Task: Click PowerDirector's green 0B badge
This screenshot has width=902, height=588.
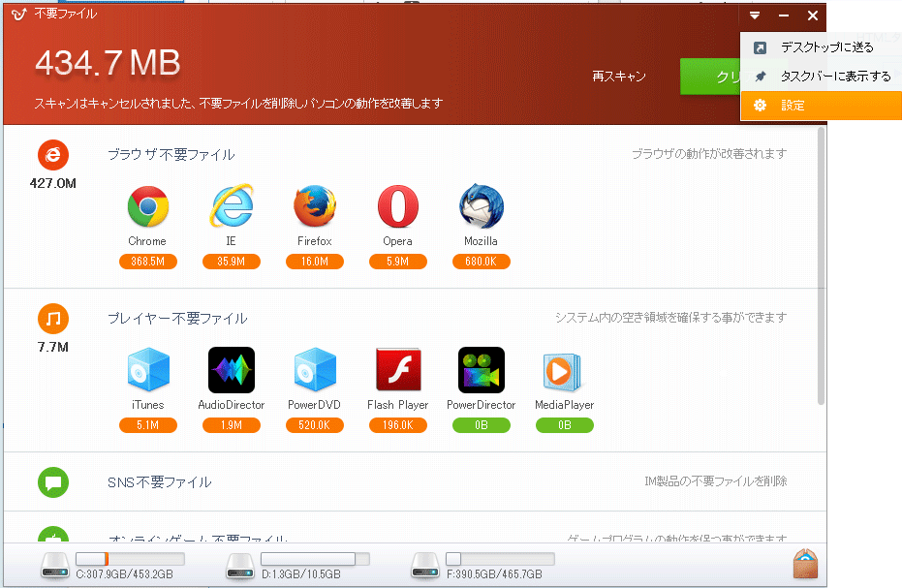Action: (x=482, y=426)
